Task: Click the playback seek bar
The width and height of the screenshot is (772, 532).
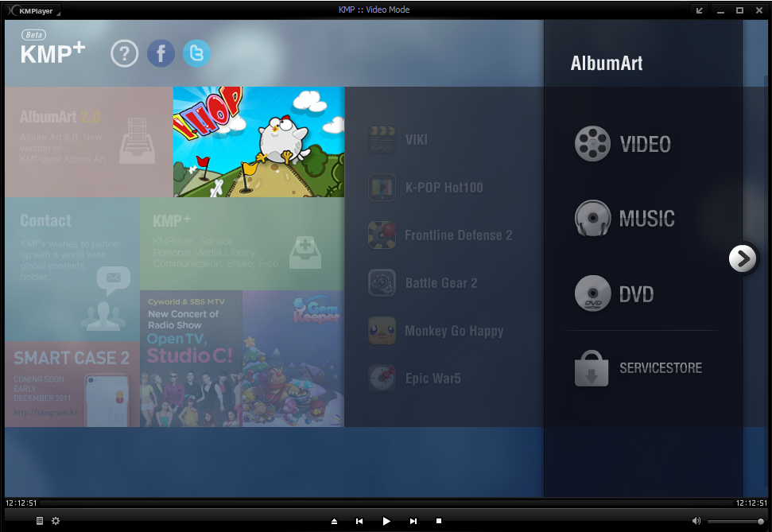Action: pos(386,503)
